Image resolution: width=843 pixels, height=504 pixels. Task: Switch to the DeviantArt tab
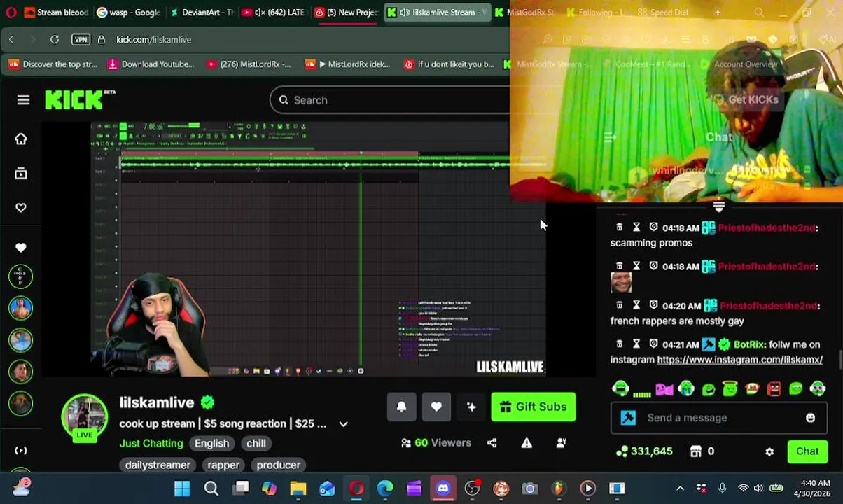click(x=202, y=13)
